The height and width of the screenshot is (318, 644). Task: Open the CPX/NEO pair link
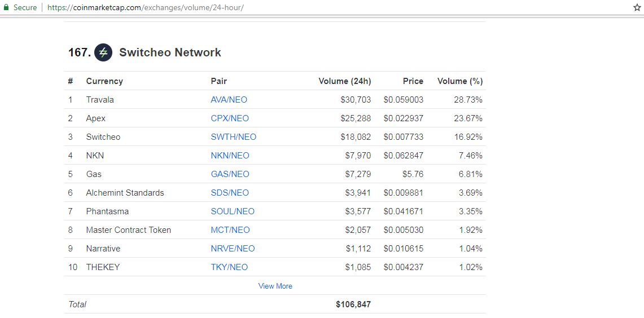pos(230,118)
